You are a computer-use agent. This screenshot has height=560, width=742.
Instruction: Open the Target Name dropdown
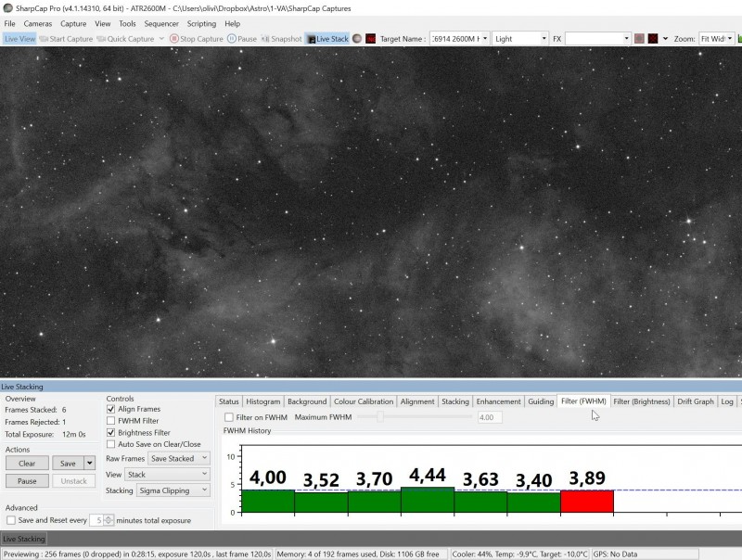tap(485, 39)
